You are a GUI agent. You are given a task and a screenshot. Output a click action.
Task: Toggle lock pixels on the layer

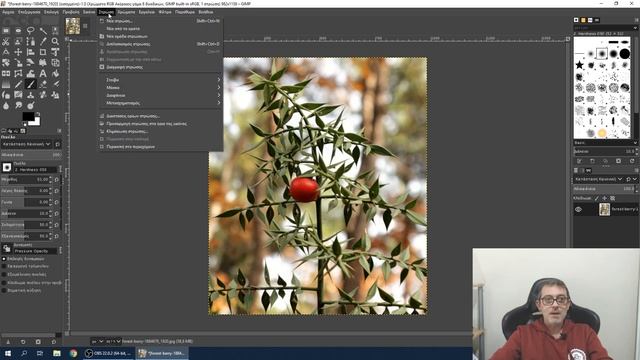click(x=597, y=198)
